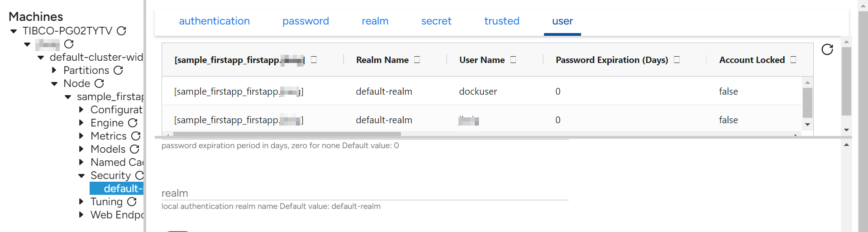
Task: Select the default- item under Security
Action: [117, 188]
